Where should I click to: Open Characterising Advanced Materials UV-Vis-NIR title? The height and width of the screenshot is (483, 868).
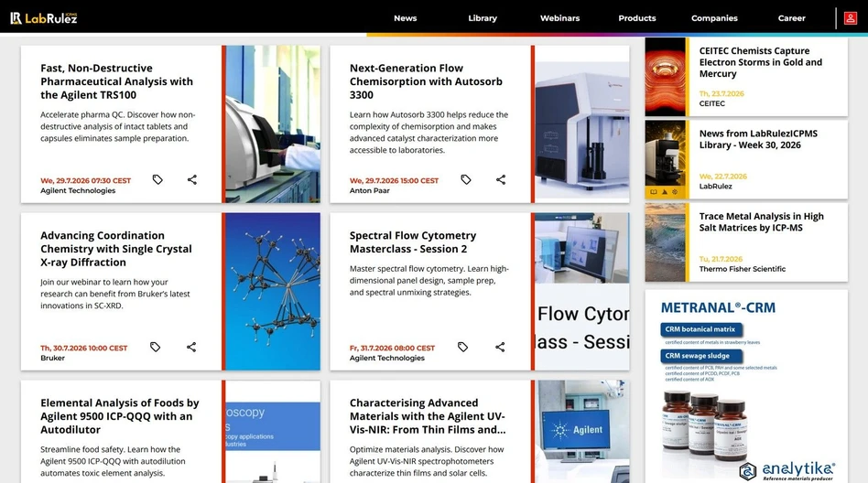tap(428, 416)
